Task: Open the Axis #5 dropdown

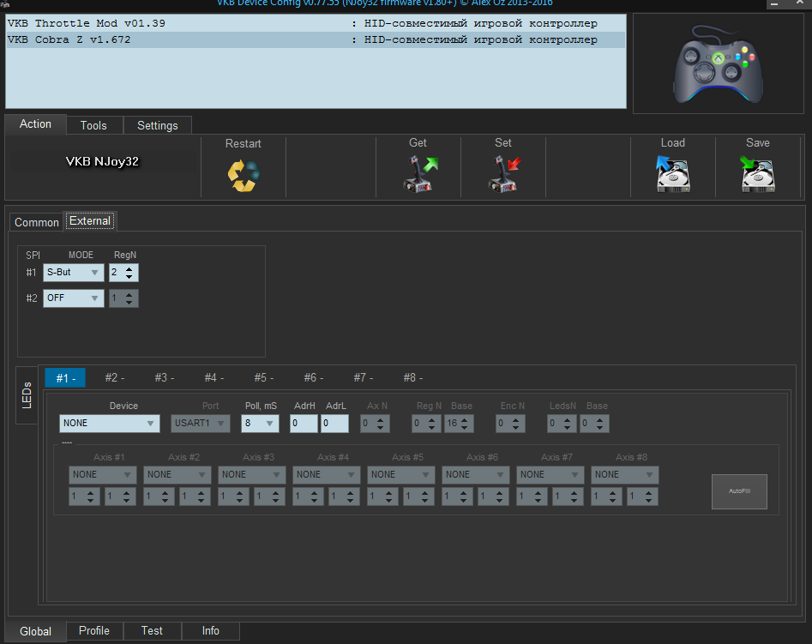Action: pos(400,474)
